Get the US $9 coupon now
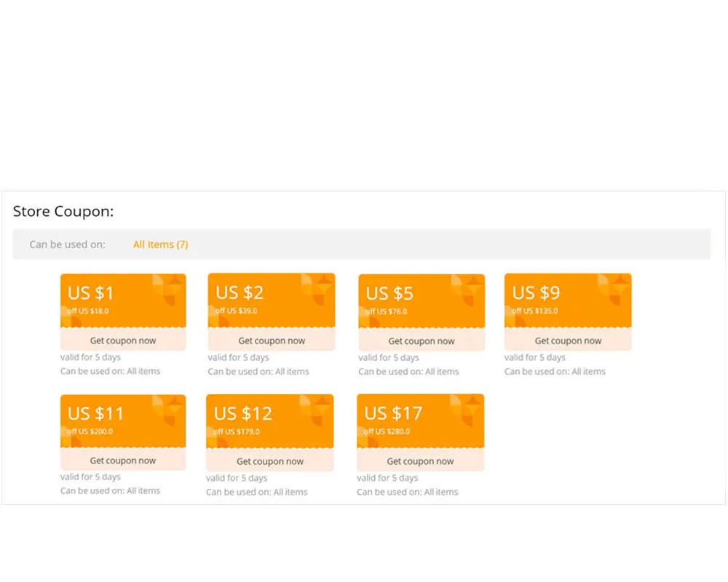728x582 pixels. (568, 340)
